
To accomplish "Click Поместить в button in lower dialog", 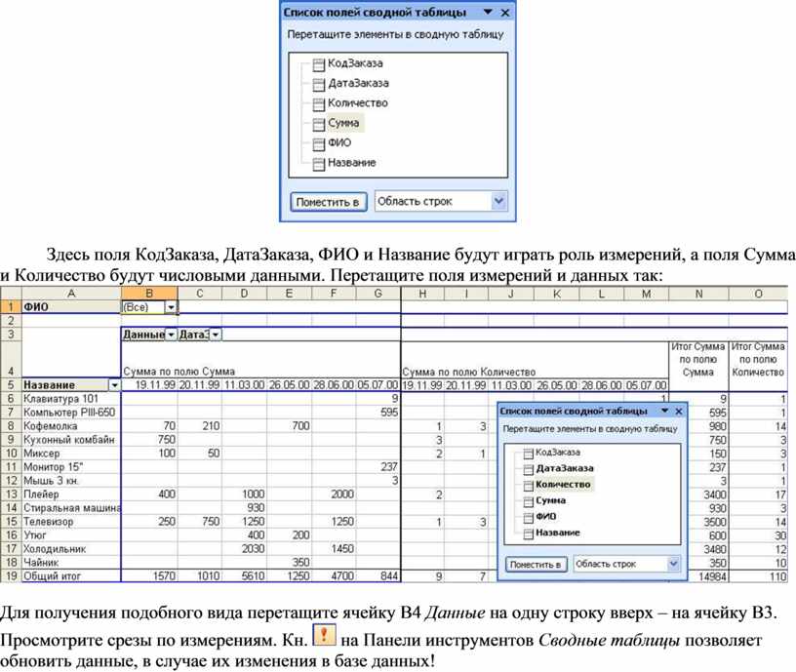I will 536,565.
